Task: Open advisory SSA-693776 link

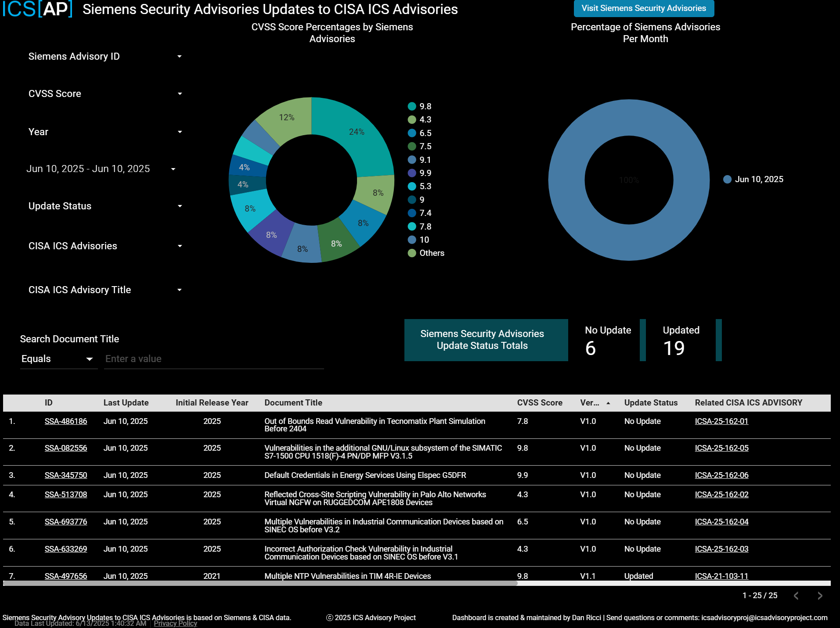Action: coord(66,522)
